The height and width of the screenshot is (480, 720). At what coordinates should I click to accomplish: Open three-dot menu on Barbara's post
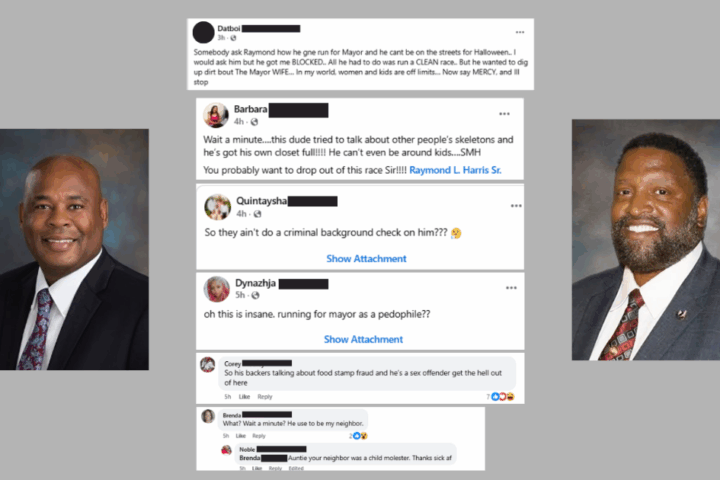click(504, 114)
